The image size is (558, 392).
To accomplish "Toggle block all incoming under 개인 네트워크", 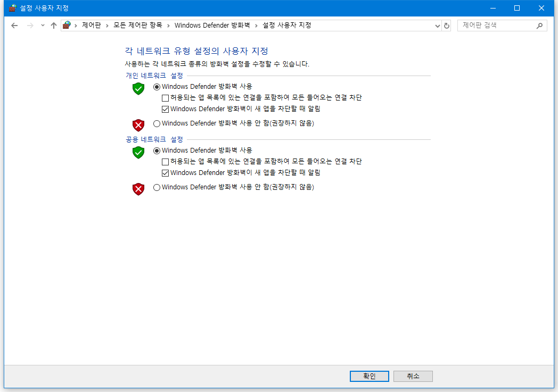I will 165,98.
